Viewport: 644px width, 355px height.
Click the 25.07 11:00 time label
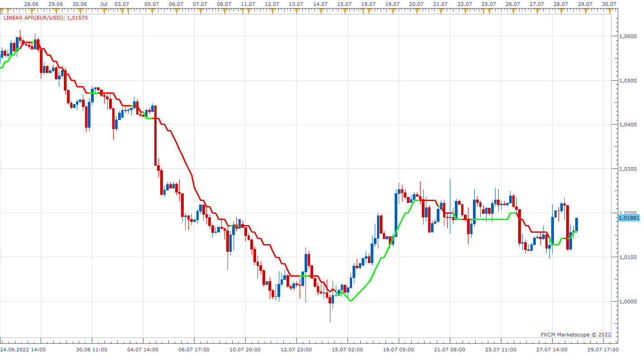501,350
